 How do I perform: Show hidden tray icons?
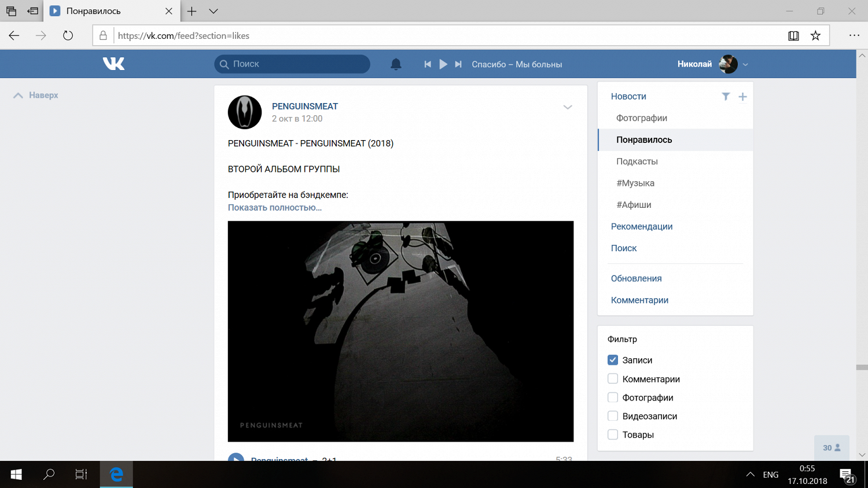(751, 475)
